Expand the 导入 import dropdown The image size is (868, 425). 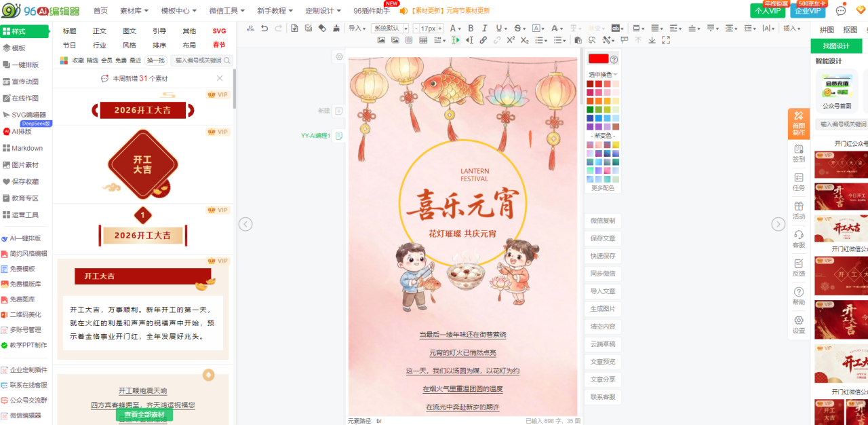point(357,29)
